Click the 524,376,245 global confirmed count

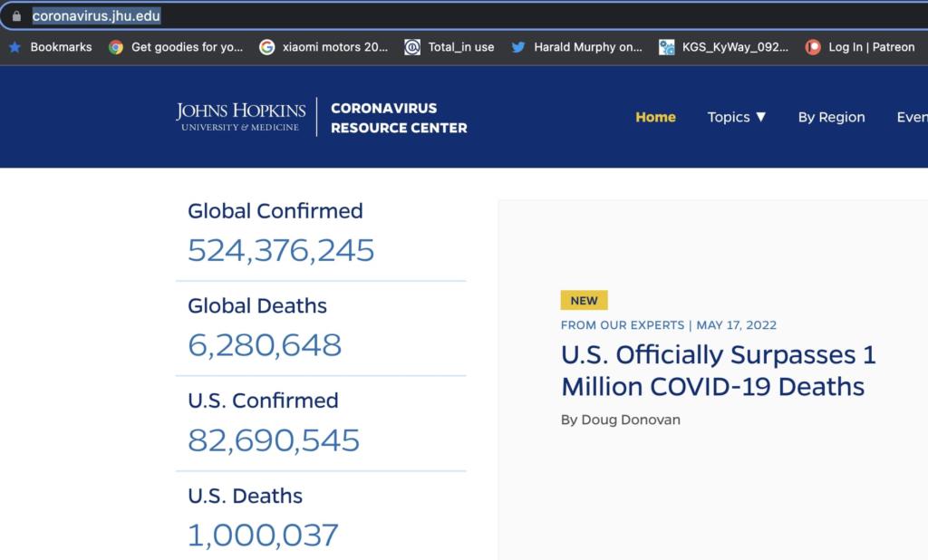coord(281,250)
